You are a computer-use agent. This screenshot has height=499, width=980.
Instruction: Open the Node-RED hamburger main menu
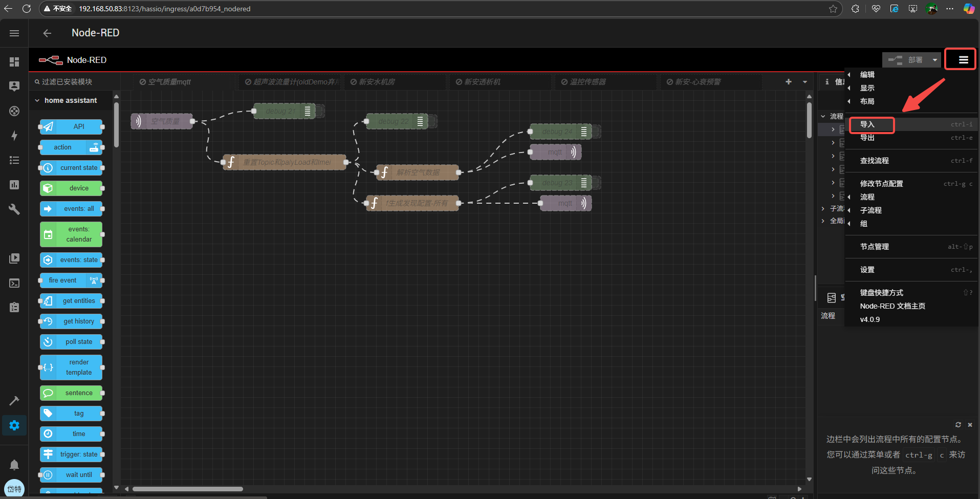coord(963,60)
